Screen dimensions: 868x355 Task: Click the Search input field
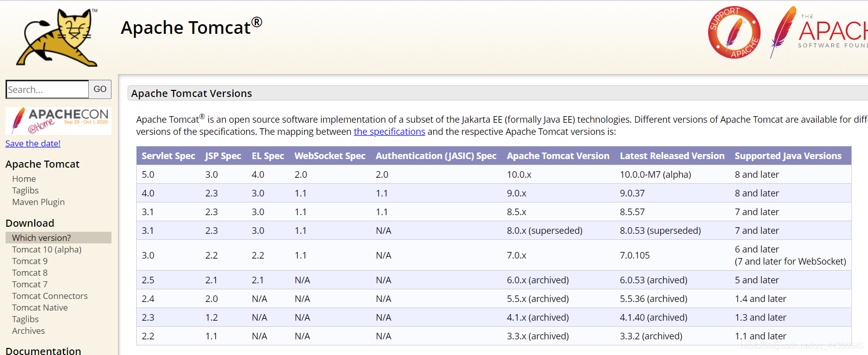[x=47, y=89]
